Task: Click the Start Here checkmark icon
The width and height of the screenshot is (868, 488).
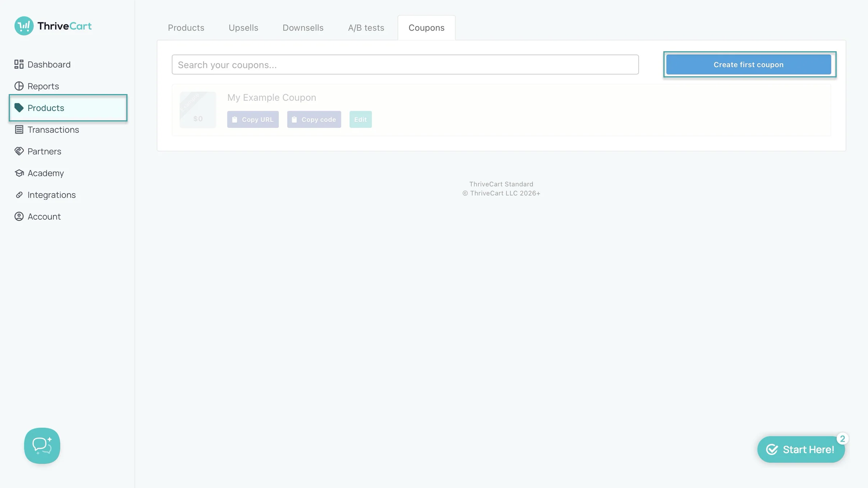Action: (x=772, y=449)
